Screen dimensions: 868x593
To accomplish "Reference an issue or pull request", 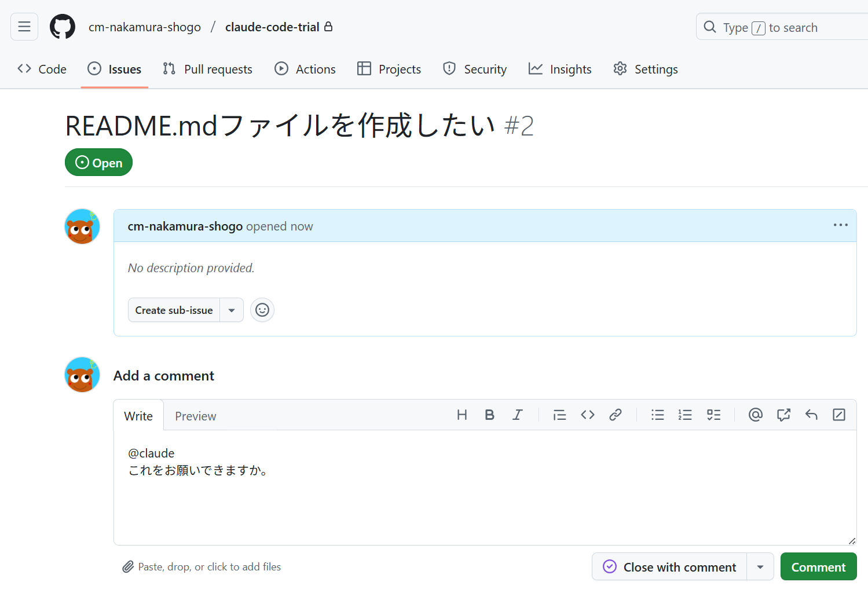I will pyautogui.click(x=783, y=415).
